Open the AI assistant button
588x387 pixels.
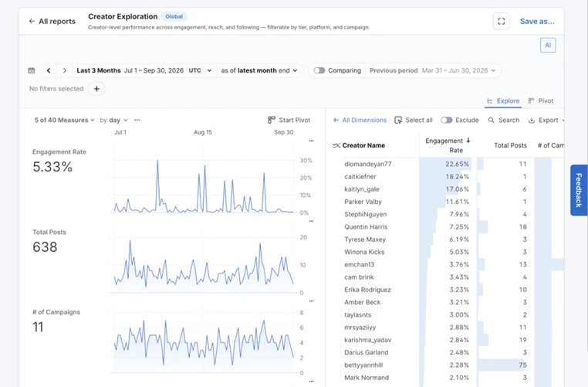(x=548, y=46)
